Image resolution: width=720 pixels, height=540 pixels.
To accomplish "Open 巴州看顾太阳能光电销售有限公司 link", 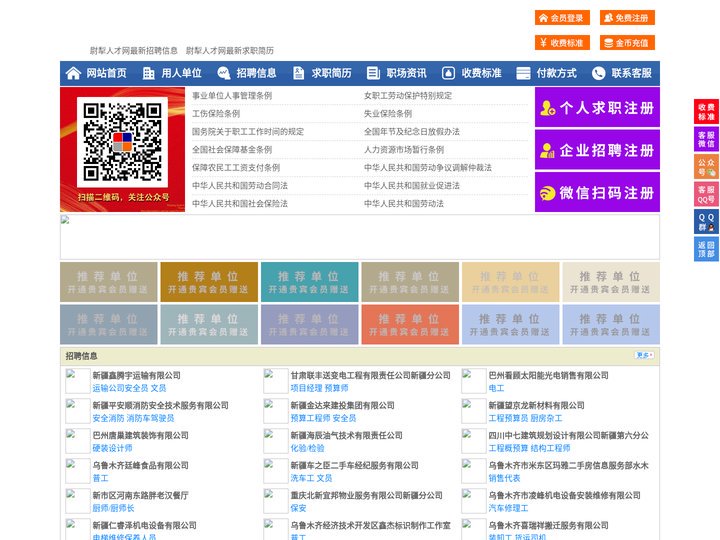I will pos(548,375).
